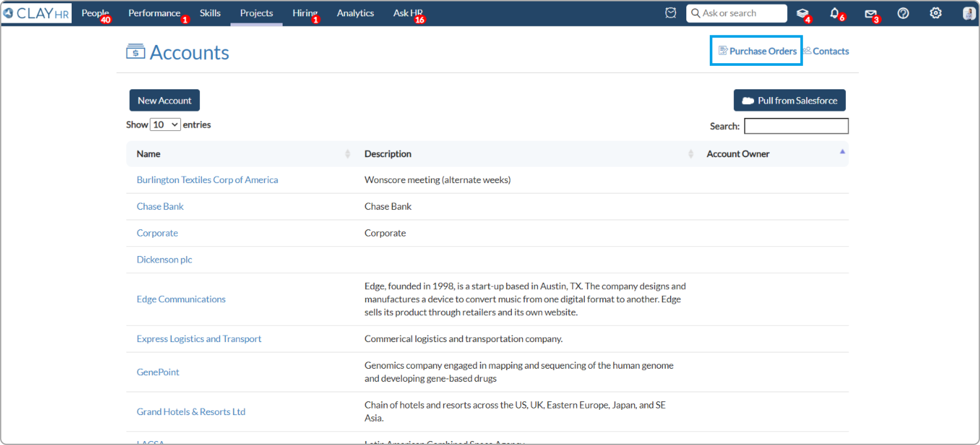Image resolution: width=980 pixels, height=445 pixels.
Task: Open the Ask HR menu
Action: (x=408, y=13)
